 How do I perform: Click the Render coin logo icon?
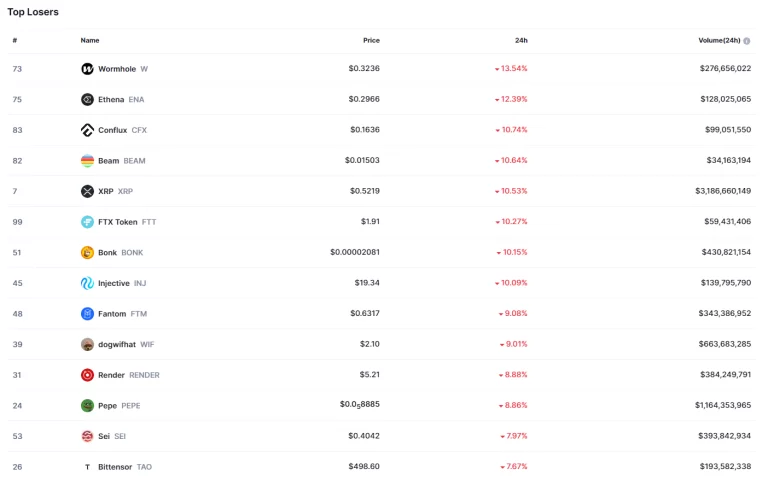click(87, 375)
